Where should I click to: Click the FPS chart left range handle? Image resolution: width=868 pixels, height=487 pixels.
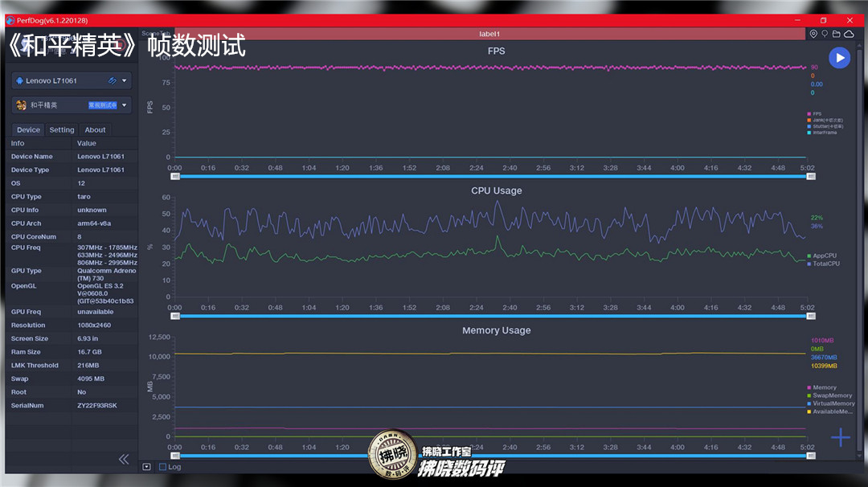click(x=175, y=177)
